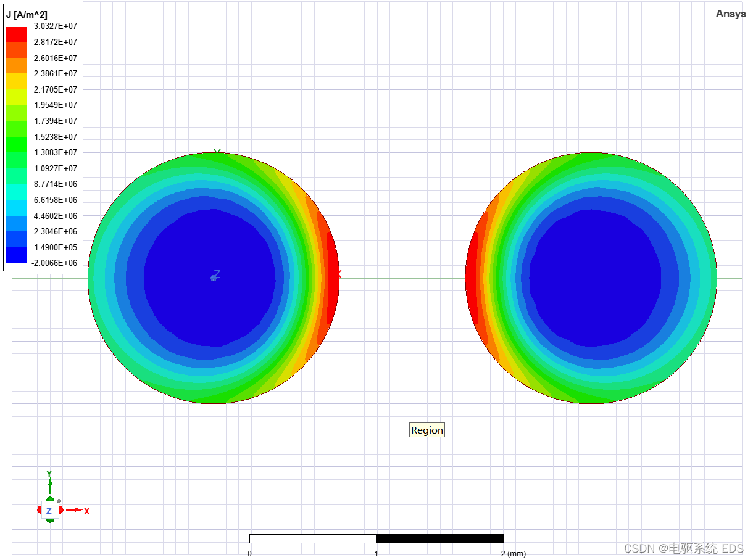The height and width of the screenshot is (560, 753).
Task: Click the blue Z center of the axis triad
Action: [49, 511]
